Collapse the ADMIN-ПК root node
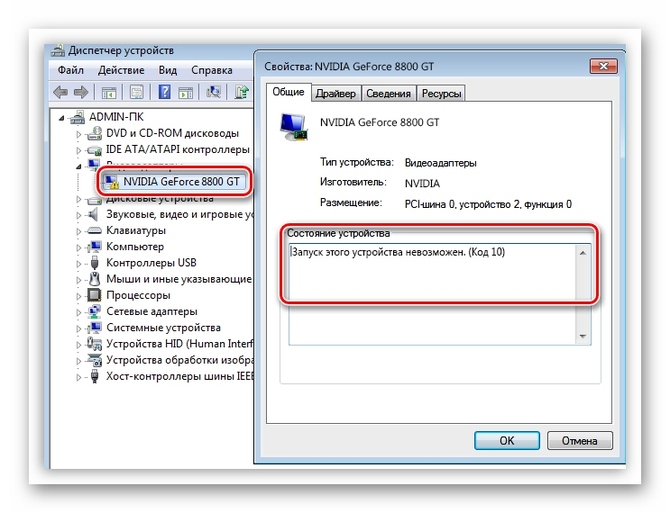 62,118
